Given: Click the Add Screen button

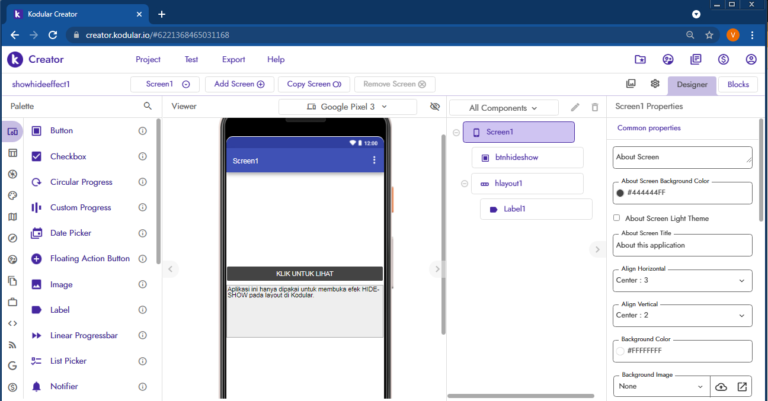Looking at the screenshot, I should tap(240, 85).
